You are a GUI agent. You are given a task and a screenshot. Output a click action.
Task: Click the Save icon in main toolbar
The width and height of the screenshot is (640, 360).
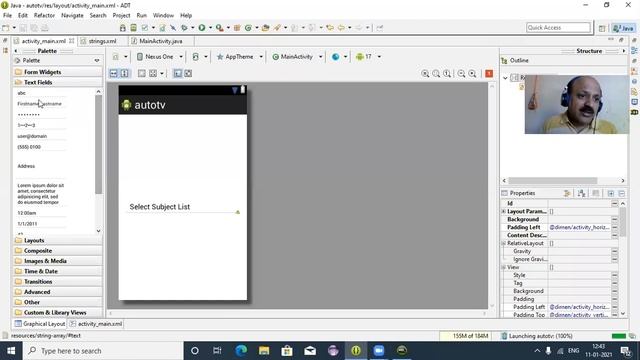pyautogui.click(x=23, y=28)
